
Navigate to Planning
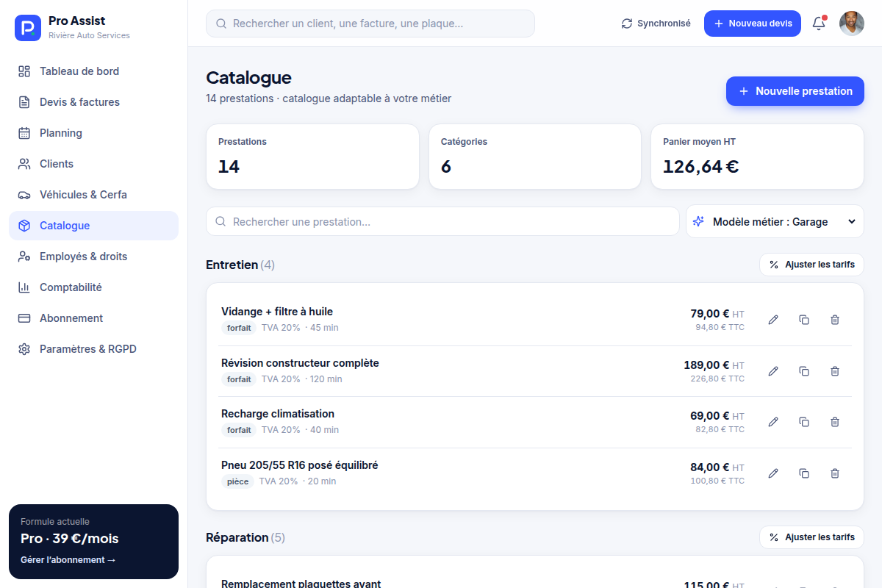pyautogui.click(x=93, y=133)
